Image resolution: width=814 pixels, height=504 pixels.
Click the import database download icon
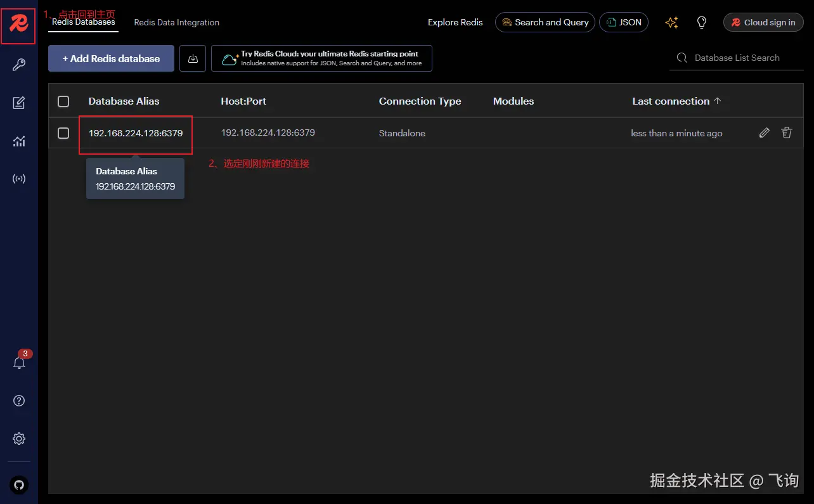click(x=193, y=58)
